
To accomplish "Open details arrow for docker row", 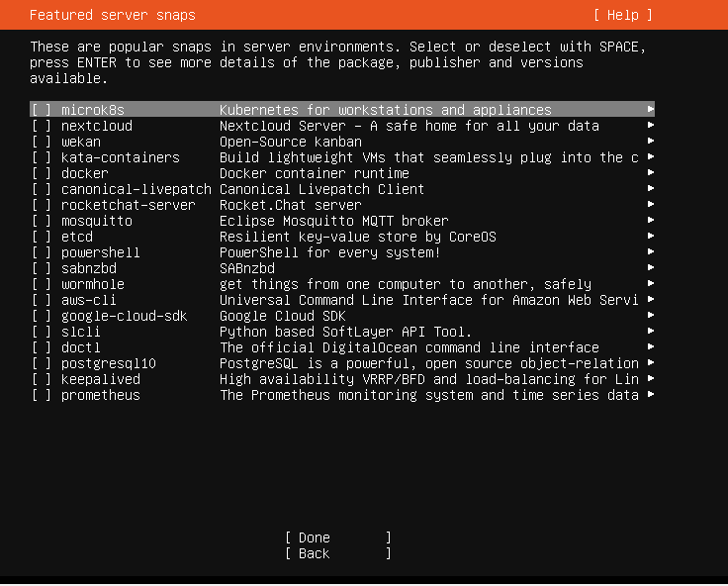I will 651,172.
